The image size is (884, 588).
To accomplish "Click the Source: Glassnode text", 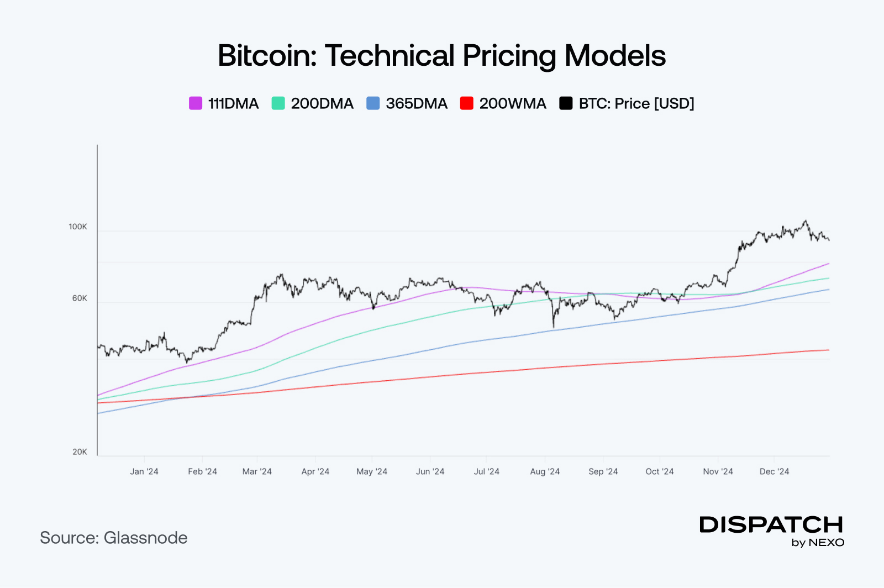I will pos(114,538).
